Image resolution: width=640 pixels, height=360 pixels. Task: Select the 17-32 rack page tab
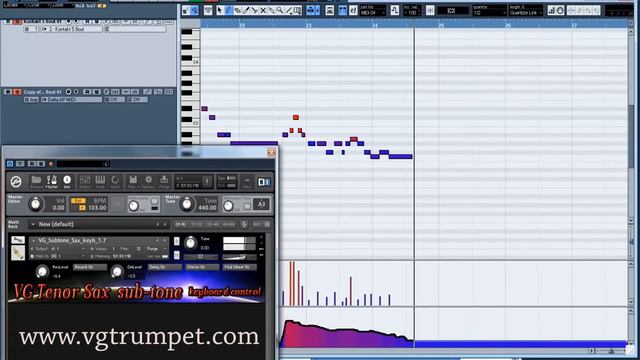tap(196, 224)
